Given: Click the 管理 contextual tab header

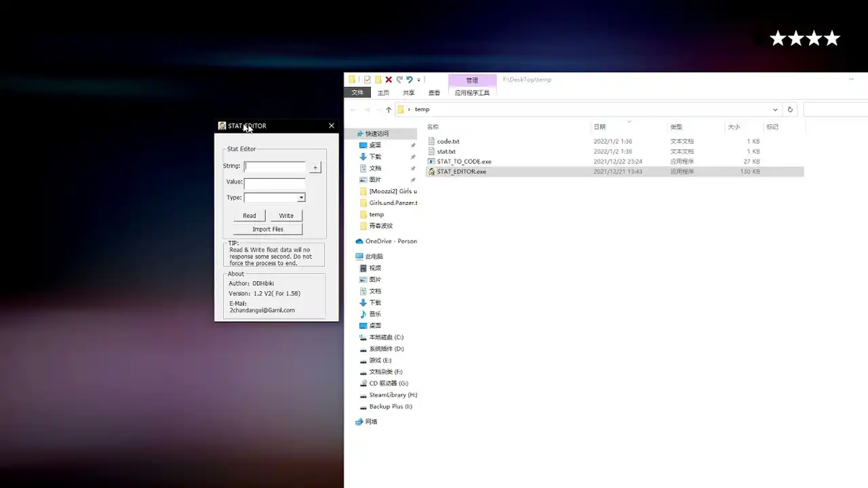Looking at the screenshot, I should [x=472, y=80].
